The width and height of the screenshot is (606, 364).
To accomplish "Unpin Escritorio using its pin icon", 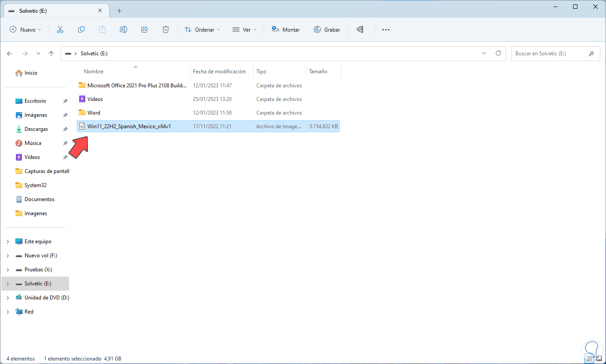I will (x=65, y=101).
